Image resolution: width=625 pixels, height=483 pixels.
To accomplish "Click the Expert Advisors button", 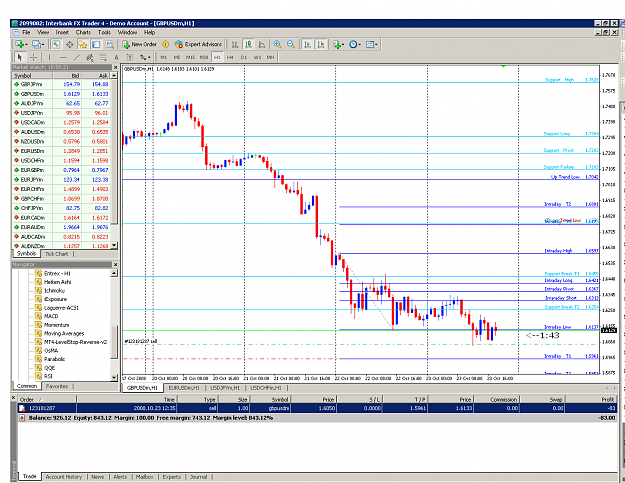I will click(198, 44).
